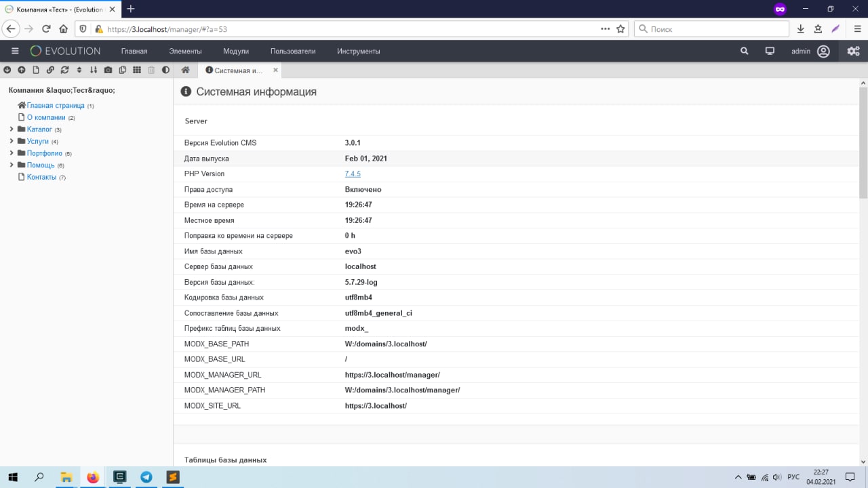Open the Windows Start menu

[12, 477]
